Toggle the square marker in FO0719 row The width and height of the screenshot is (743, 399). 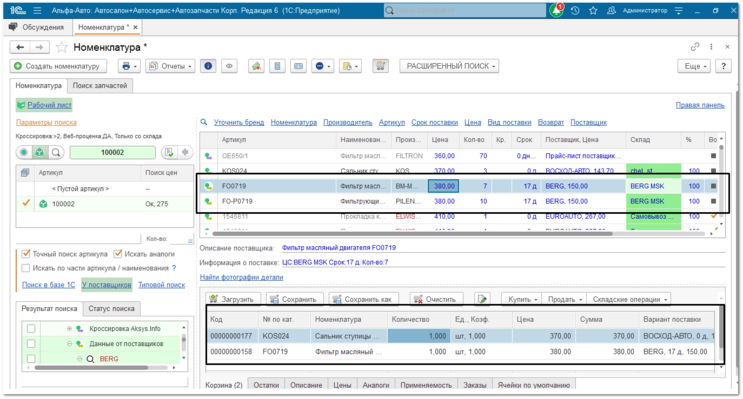[x=713, y=186]
